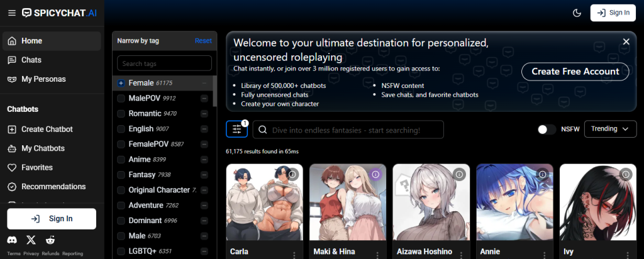Open the Aizawa Hoshino thumbnail
The width and height of the screenshot is (644, 259).
point(431,202)
